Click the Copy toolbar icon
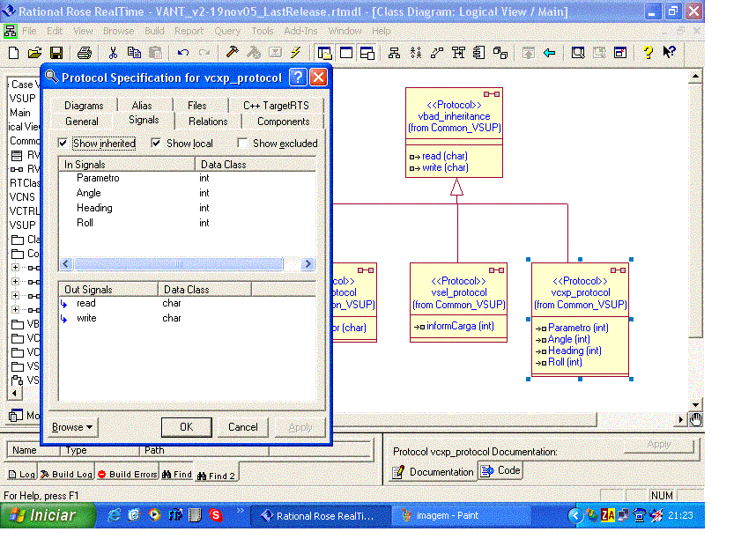The width and height of the screenshot is (756, 539). 134,53
